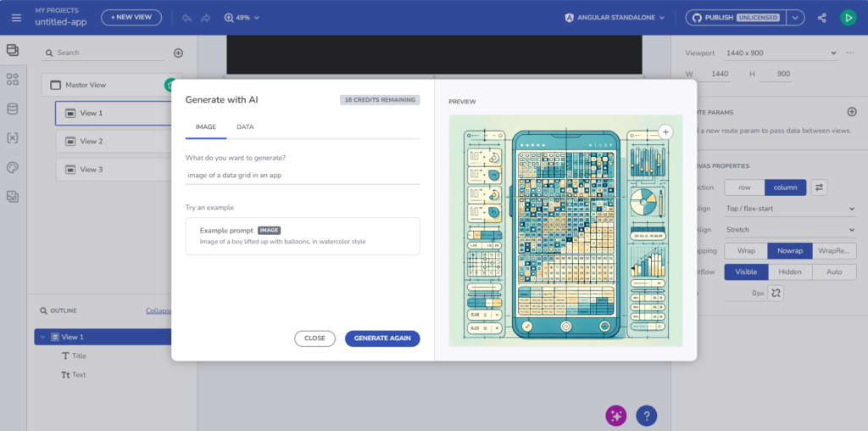
Task: Open the hamburger main menu
Action: [x=16, y=18]
